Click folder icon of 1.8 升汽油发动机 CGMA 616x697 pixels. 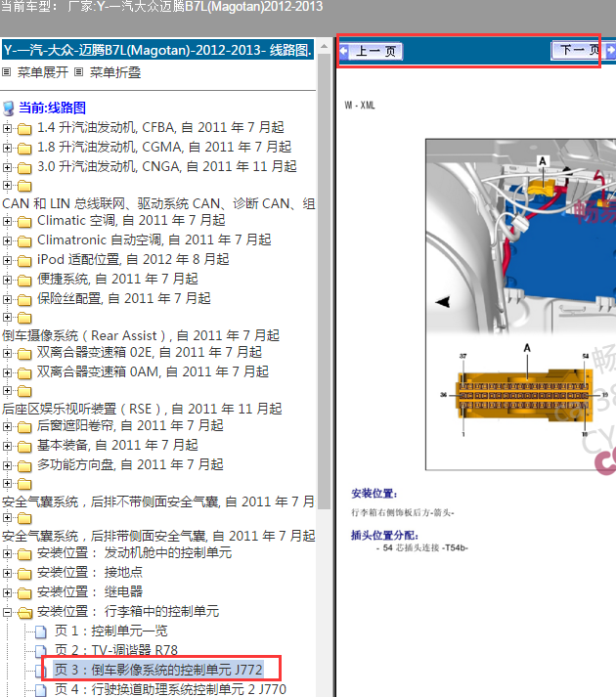[24, 149]
